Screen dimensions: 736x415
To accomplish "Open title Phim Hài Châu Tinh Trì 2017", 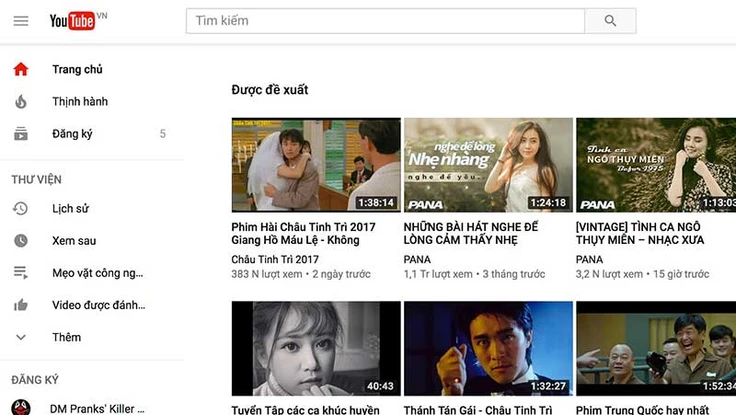I will (303, 233).
